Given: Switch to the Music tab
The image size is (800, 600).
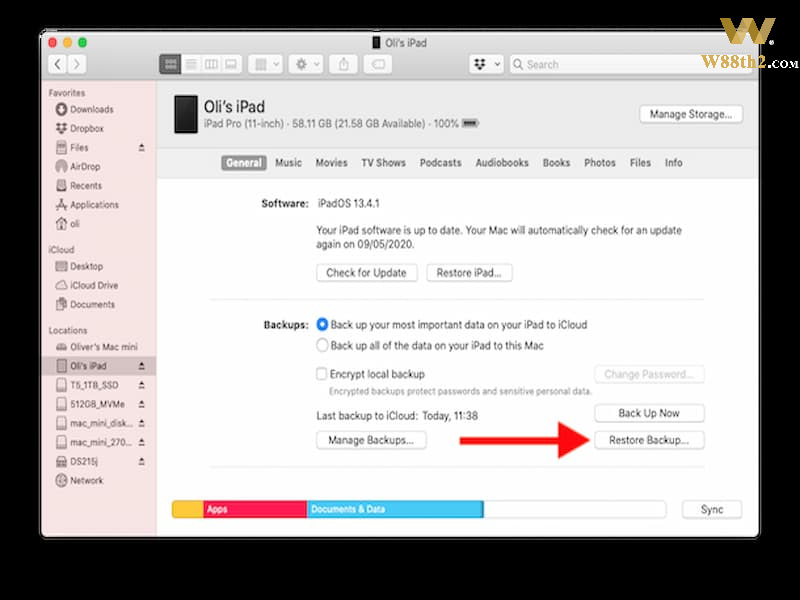Looking at the screenshot, I should pos(288,163).
